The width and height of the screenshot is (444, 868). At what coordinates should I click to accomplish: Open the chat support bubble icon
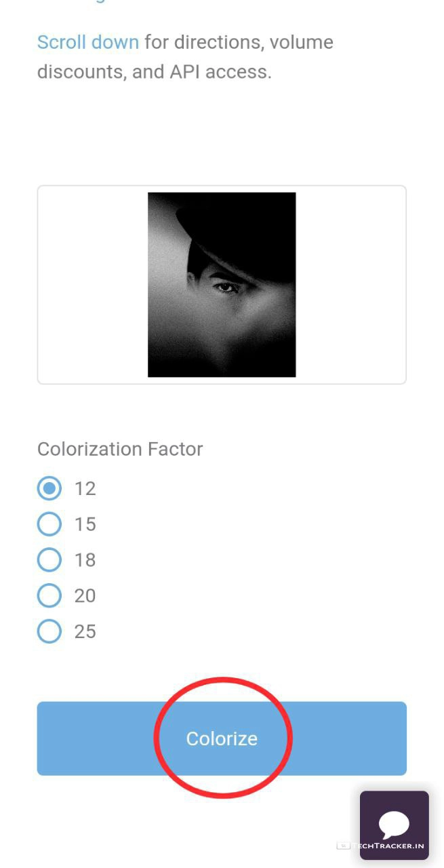click(394, 825)
